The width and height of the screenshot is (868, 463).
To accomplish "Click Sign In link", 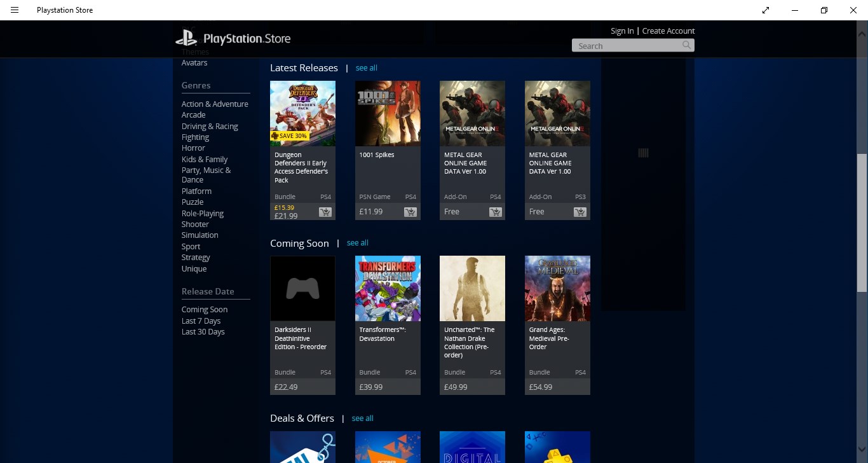I will pos(622,31).
